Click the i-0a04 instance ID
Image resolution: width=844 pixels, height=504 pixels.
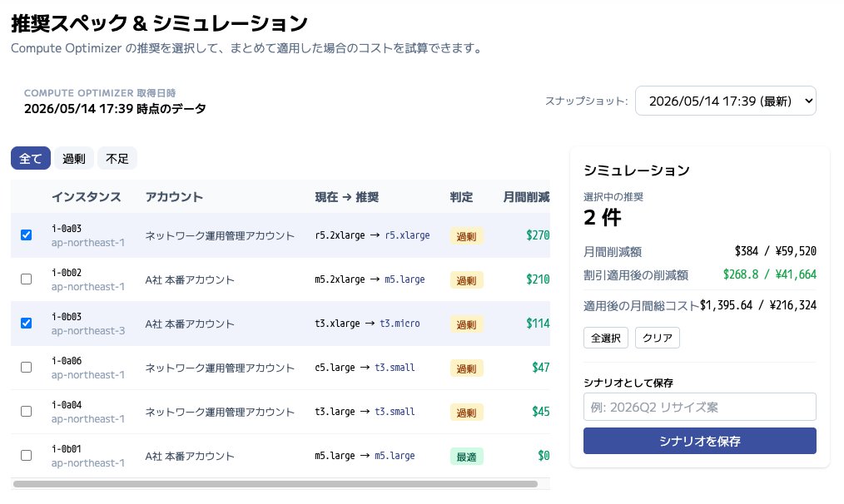(67, 405)
